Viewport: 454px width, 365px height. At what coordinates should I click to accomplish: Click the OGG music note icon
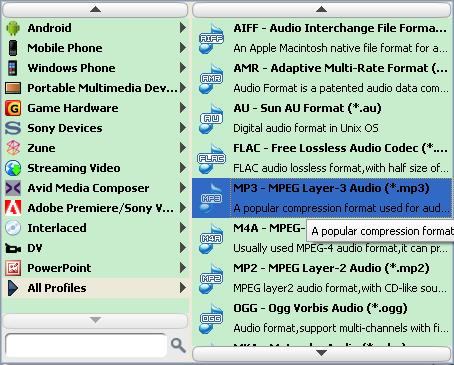pyautogui.click(x=211, y=319)
